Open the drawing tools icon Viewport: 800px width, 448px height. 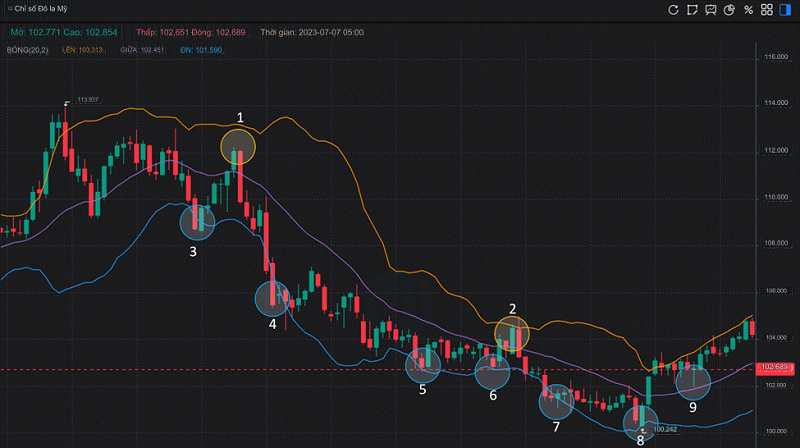point(693,10)
